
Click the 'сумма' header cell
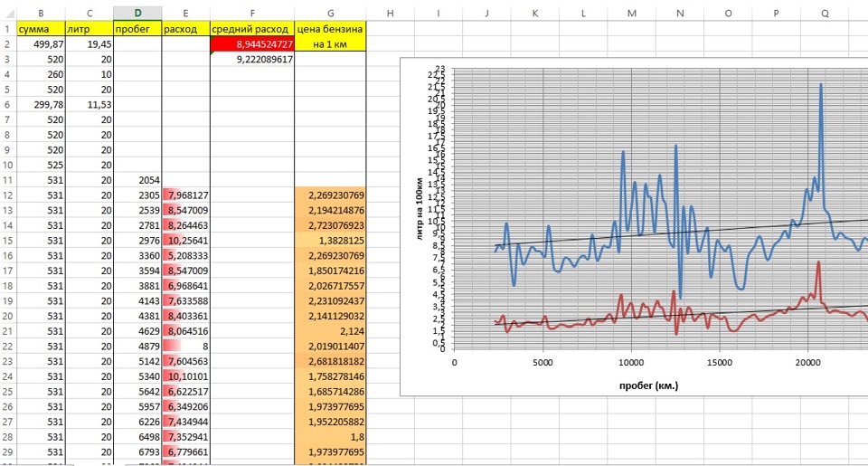41,29
